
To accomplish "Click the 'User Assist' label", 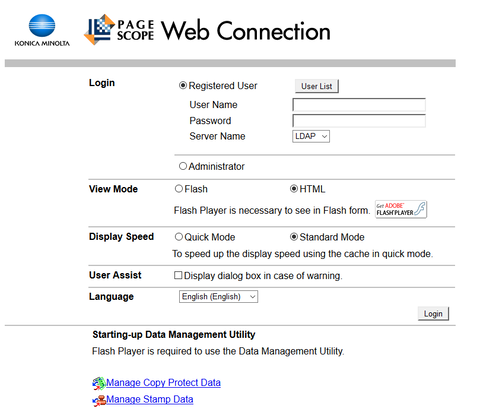I will pos(115,275).
